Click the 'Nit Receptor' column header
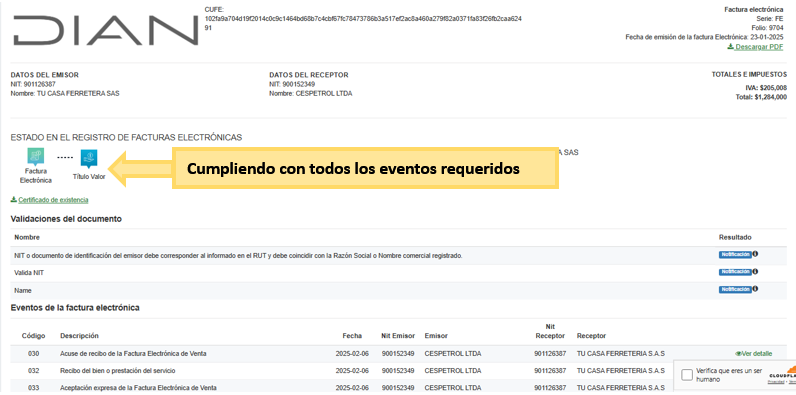 click(x=551, y=332)
